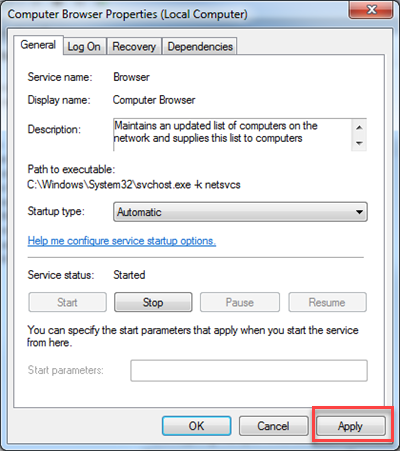Confirm the dialog with OK

[x=197, y=426]
